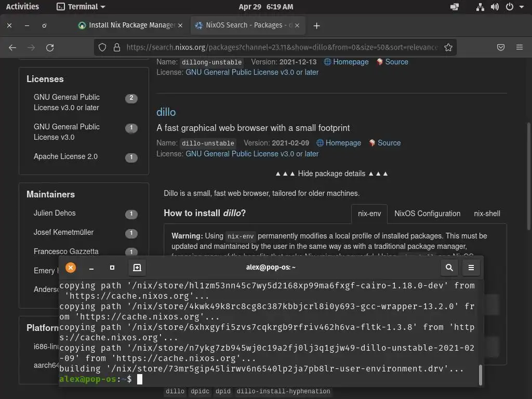
Task: Click the volume speaker icon
Action: point(495,7)
